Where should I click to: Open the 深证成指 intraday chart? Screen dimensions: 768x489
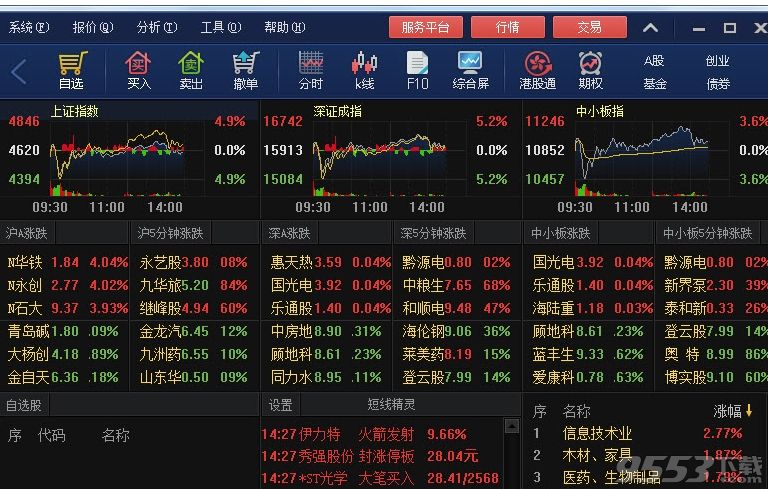[391, 157]
